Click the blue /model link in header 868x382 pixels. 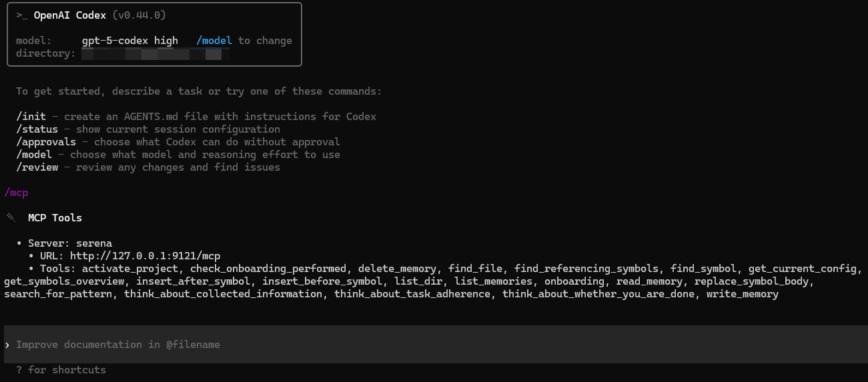coord(214,41)
